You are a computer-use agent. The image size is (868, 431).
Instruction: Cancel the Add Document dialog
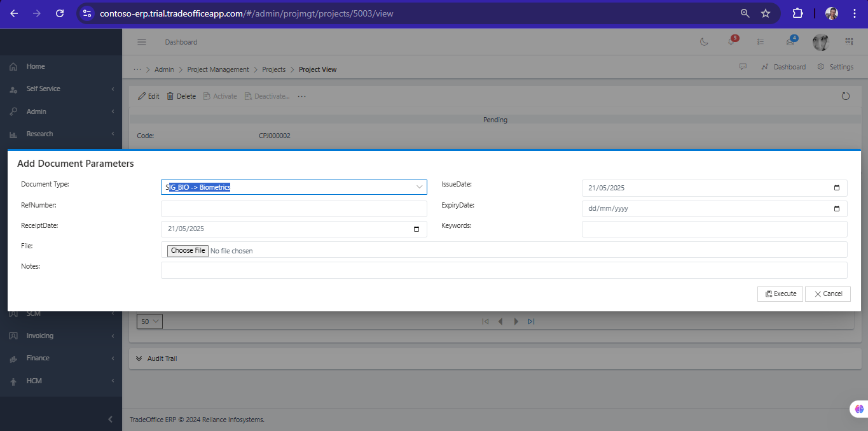point(827,293)
